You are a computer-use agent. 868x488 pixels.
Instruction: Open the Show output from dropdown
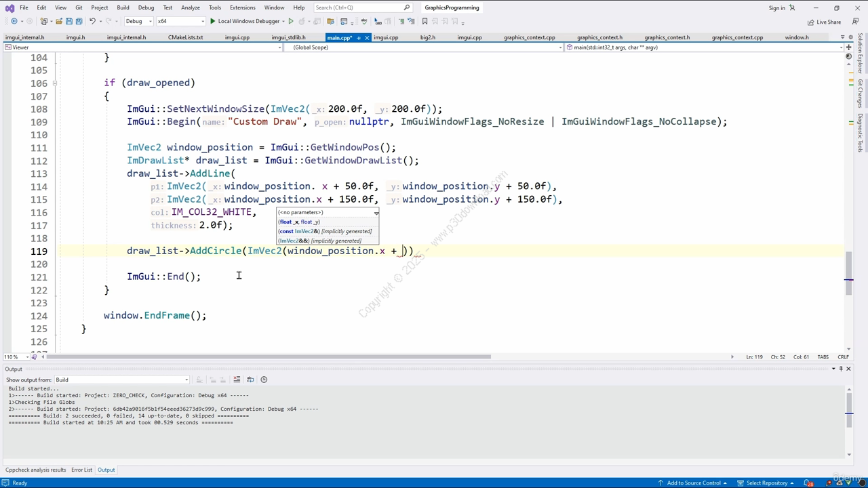(121, 380)
